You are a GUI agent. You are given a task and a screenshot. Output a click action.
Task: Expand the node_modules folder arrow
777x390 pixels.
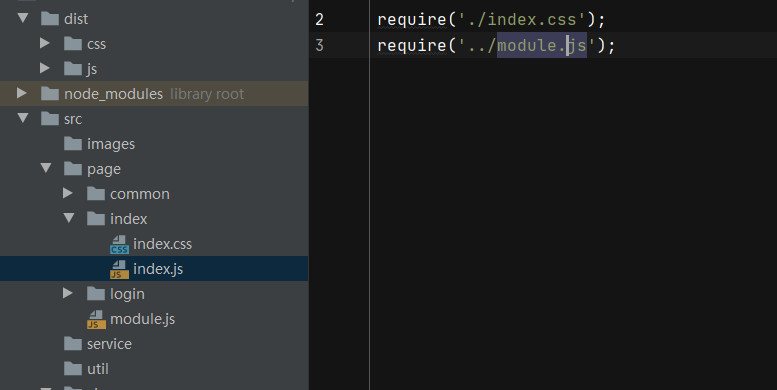[x=22, y=93]
